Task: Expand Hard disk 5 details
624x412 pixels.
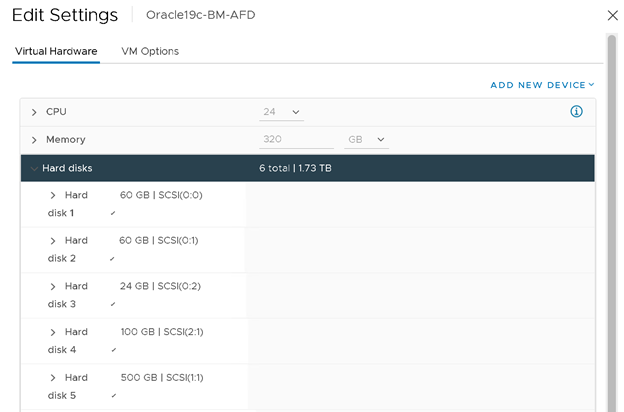Action: click(53, 377)
